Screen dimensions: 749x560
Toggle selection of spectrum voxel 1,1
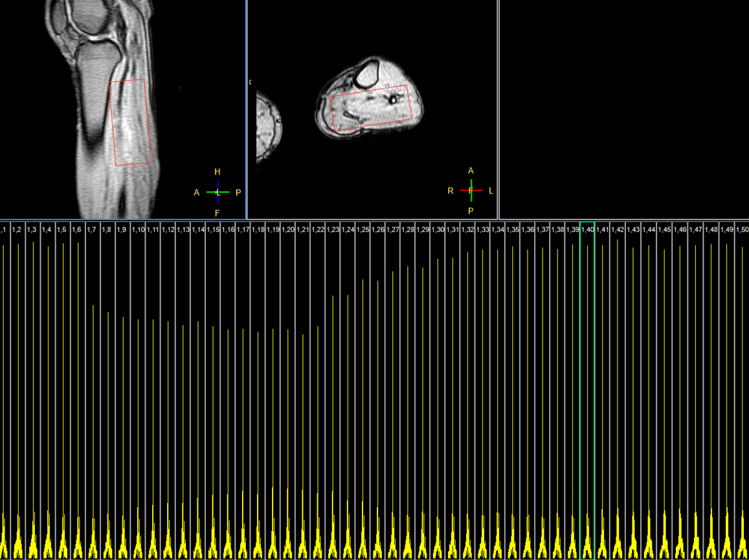pos(3,229)
